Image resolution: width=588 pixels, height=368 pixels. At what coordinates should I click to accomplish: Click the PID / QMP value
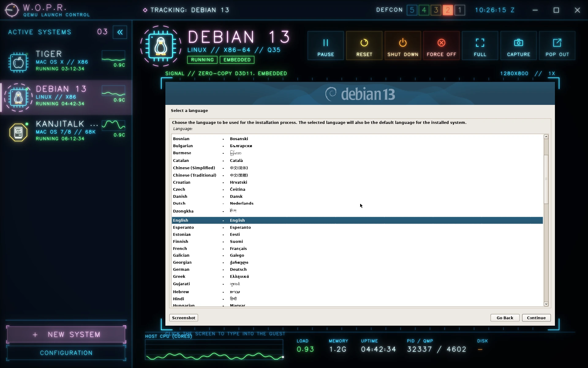(x=436, y=349)
